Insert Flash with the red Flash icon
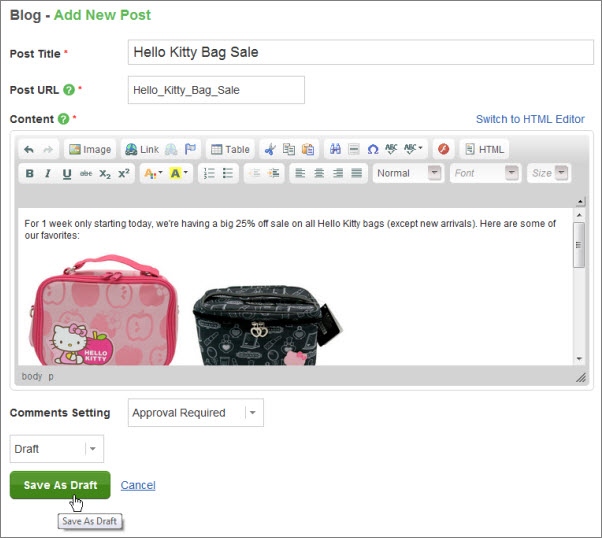The width and height of the screenshot is (602, 538). pyautogui.click(x=443, y=149)
